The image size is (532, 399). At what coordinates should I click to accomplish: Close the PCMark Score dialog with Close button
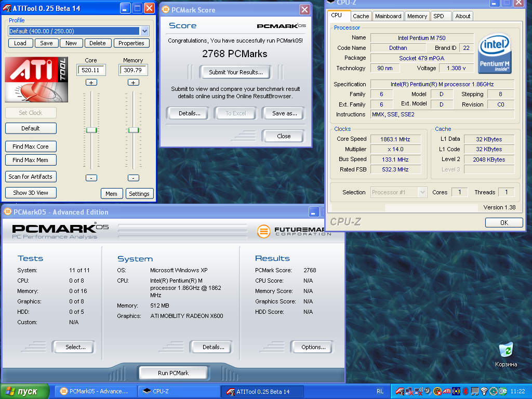pyautogui.click(x=284, y=136)
